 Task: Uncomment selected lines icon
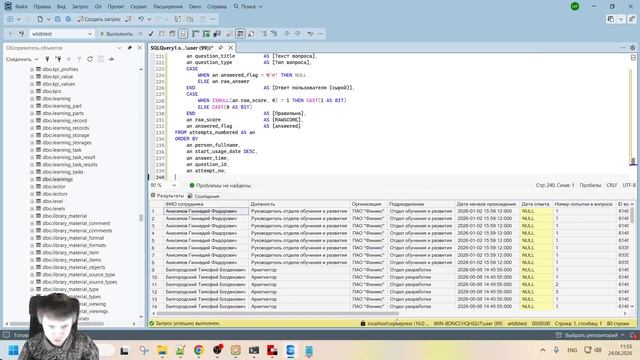pos(274,34)
